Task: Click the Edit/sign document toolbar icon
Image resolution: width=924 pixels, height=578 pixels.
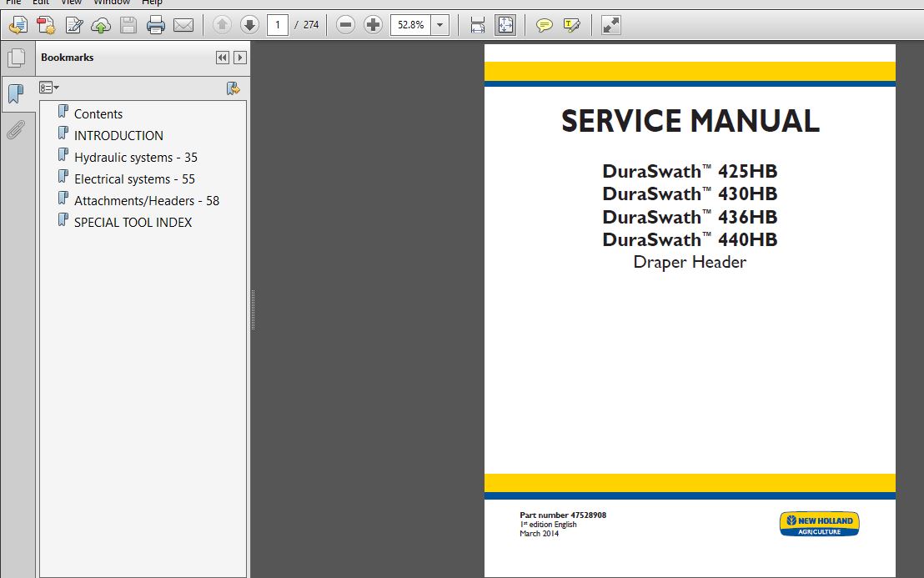Action: 73,25
